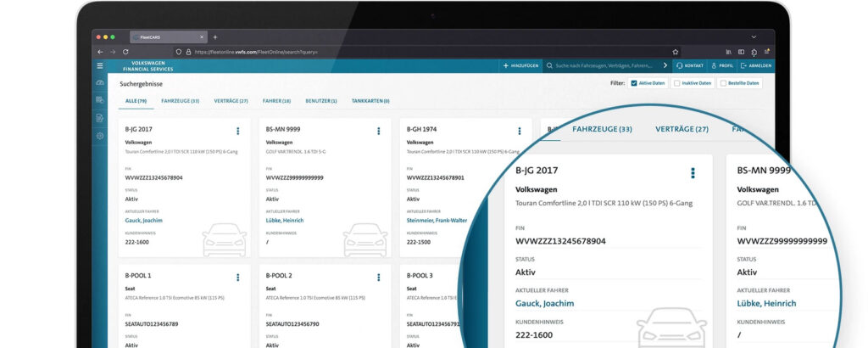Click the large car placeholder image in the magnified B-JG 2017 card
Screen dimensions: 868x348
671,327
